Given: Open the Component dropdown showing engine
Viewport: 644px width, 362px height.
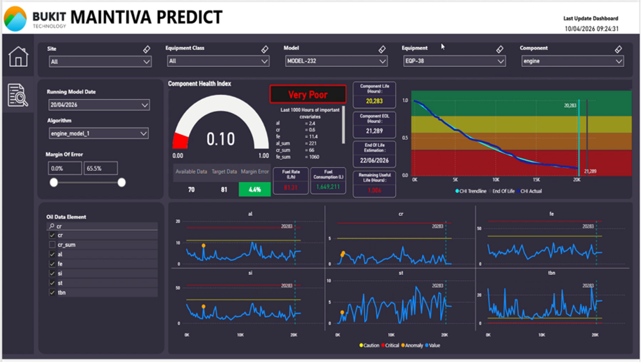Looking at the screenshot, I should [x=573, y=61].
